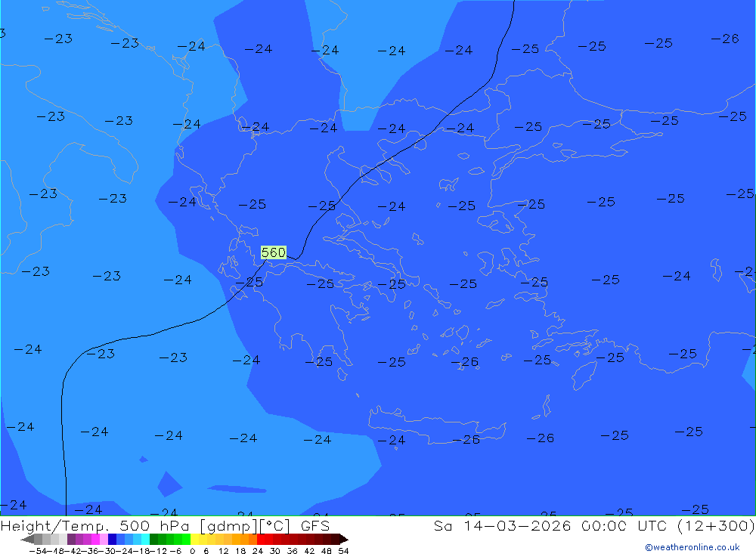Pick the darkest green legend swatch
This screenshot has width=756, height=554.
pyautogui.click(x=153, y=539)
